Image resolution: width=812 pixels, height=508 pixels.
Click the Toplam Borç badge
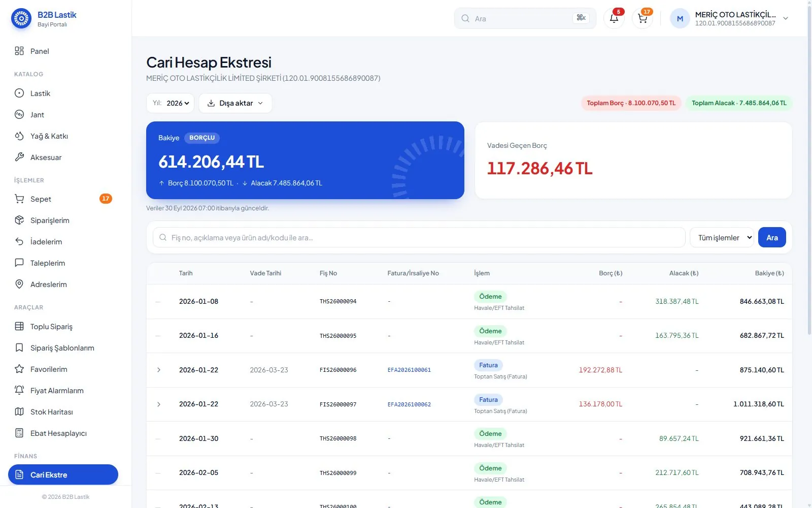coord(631,103)
